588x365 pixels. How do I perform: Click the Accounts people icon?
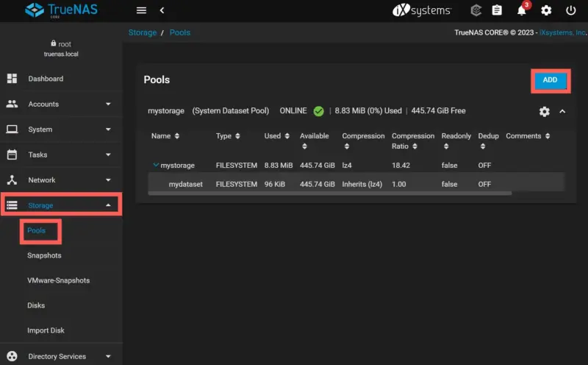tap(12, 104)
